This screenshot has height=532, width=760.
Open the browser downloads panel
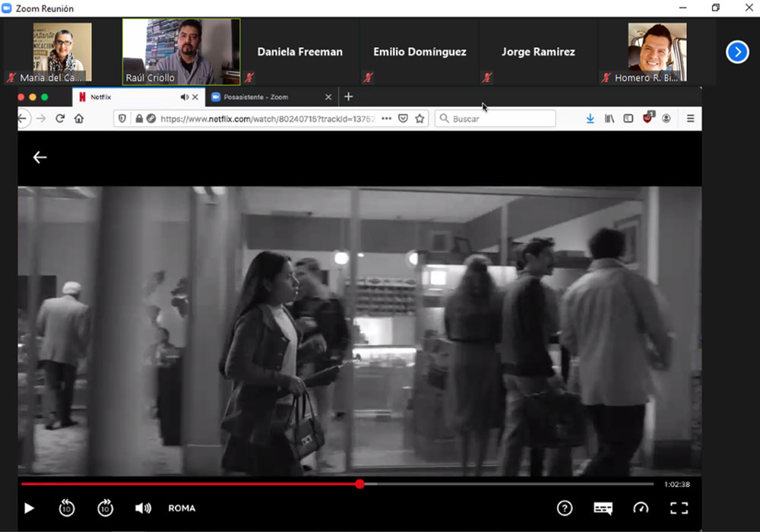[x=590, y=119]
